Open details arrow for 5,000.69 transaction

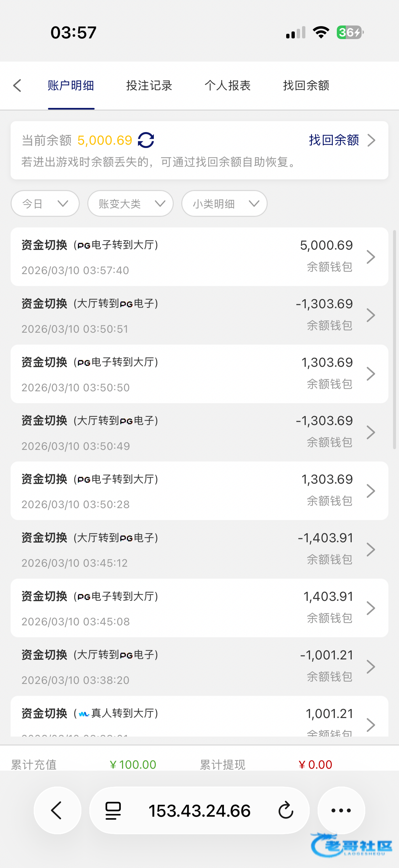pyautogui.click(x=371, y=257)
